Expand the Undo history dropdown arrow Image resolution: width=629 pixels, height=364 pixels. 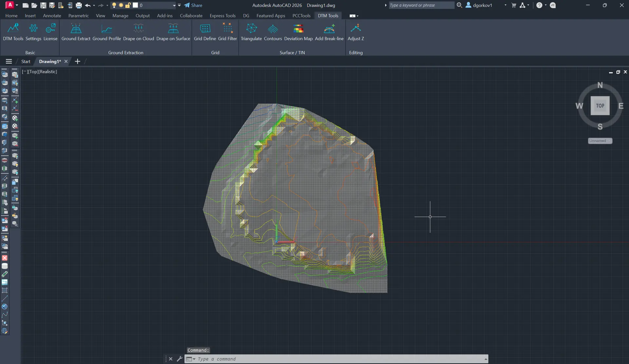coord(94,5)
